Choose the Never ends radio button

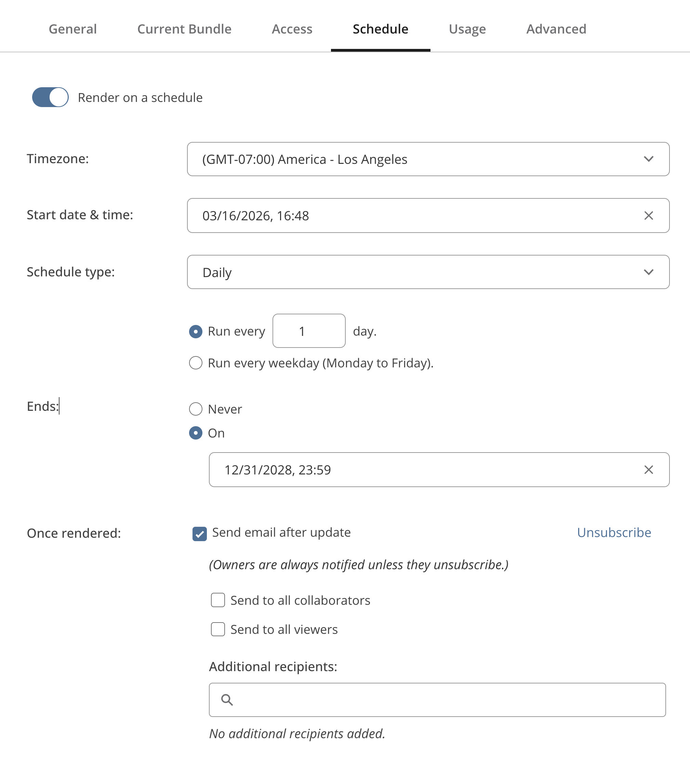coord(196,409)
